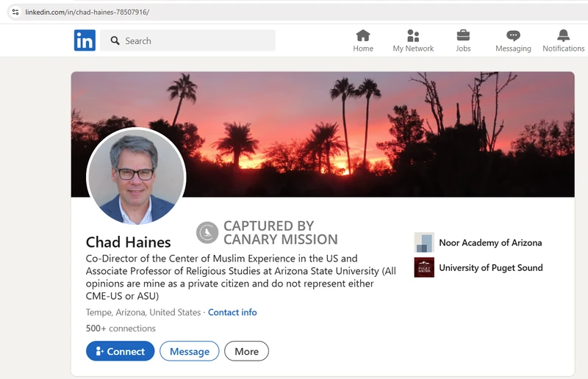Open the 500+ connections link
The height and width of the screenshot is (379, 588).
121,328
